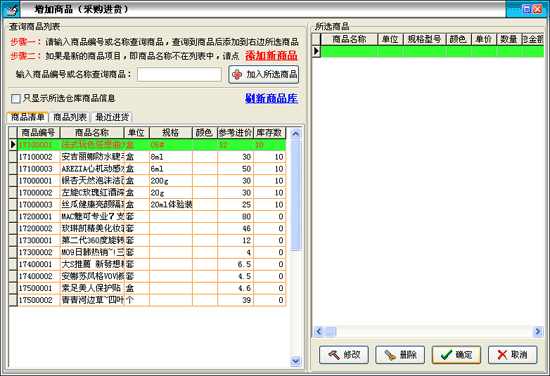This screenshot has width=550, height=376.
Task: Click the hammer icon on 修改 button
Action: point(334,355)
